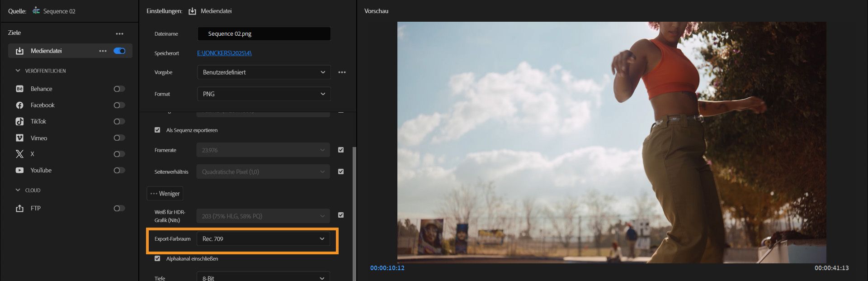Click the YouTube destination label
The image size is (868, 281).
tap(41, 171)
